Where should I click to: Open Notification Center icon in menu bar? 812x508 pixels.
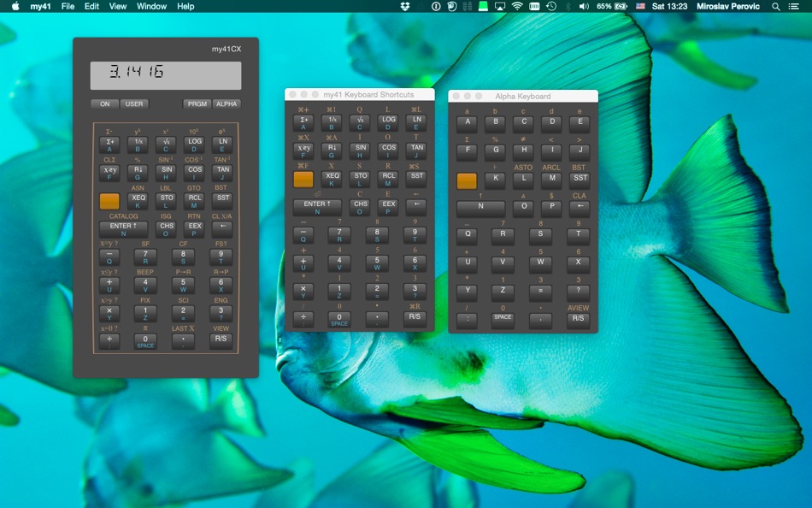[x=793, y=6]
